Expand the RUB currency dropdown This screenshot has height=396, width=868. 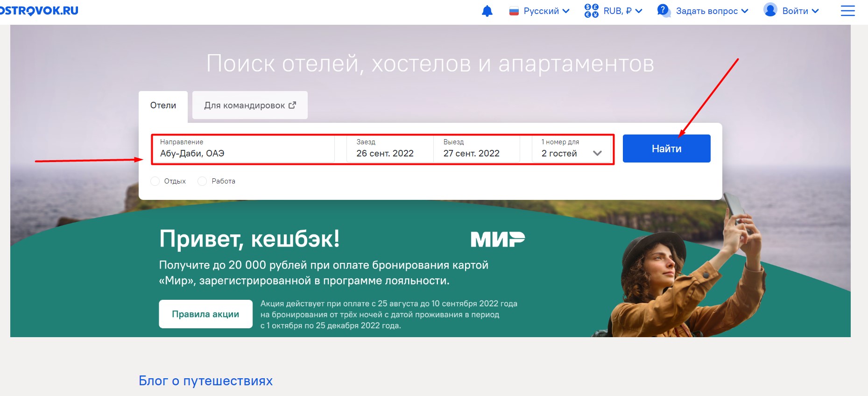tap(623, 11)
